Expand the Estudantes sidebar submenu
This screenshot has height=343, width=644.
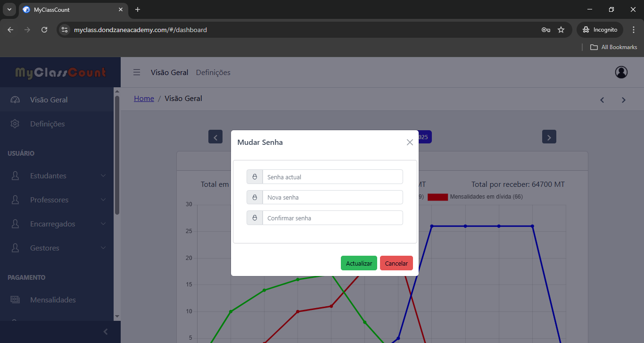click(x=103, y=176)
